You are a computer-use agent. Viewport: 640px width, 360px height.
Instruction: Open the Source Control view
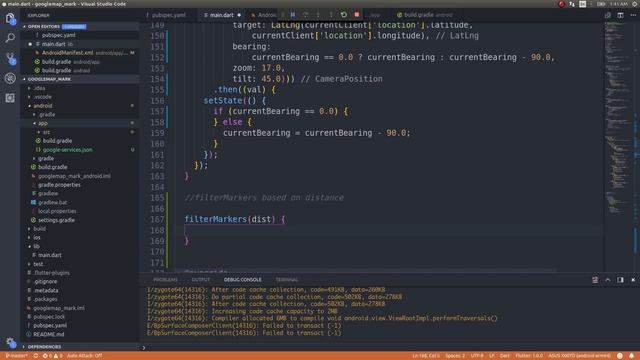[10, 58]
